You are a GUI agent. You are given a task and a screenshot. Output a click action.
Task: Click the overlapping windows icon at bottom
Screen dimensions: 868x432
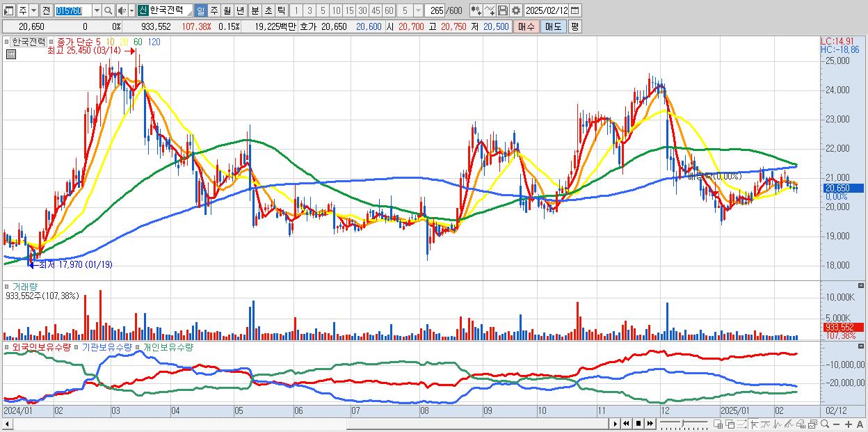pyautogui.click(x=730, y=424)
